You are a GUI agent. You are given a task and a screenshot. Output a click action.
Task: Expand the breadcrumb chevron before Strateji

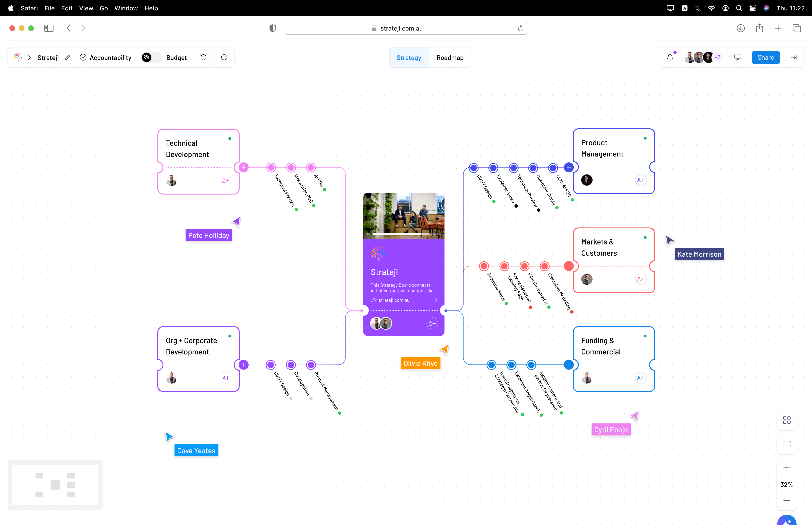click(x=29, y=58)
